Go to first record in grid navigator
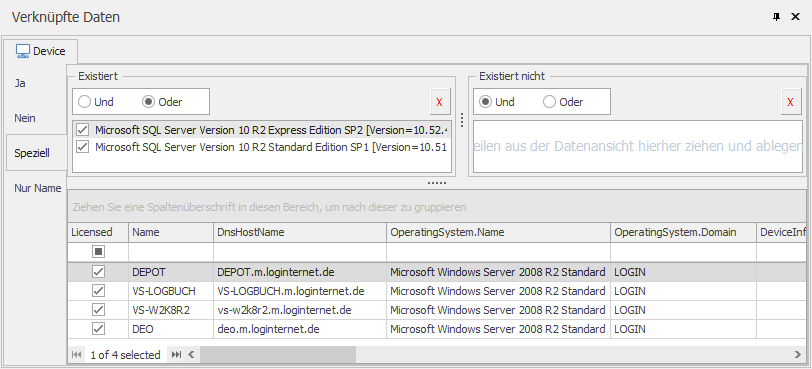Image resolution: width=812 pixels, height=369 pixels. pos(77,355)
